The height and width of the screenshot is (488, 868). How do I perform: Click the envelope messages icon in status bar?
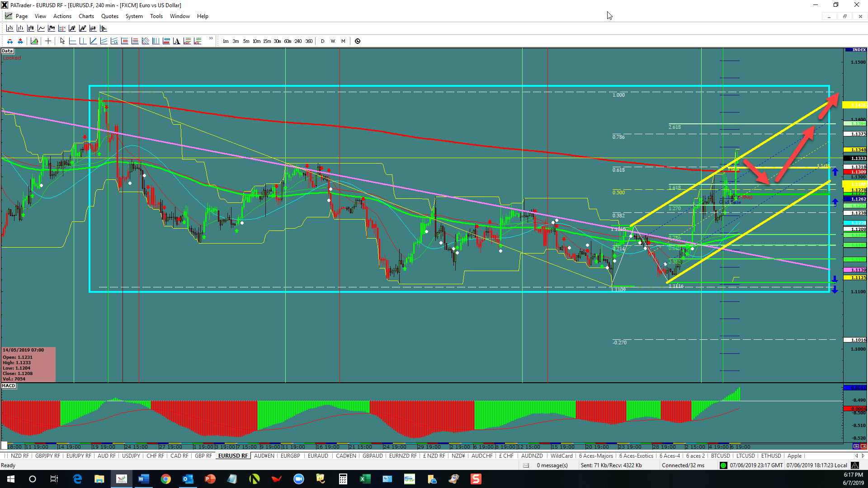[x=526, y=465]
